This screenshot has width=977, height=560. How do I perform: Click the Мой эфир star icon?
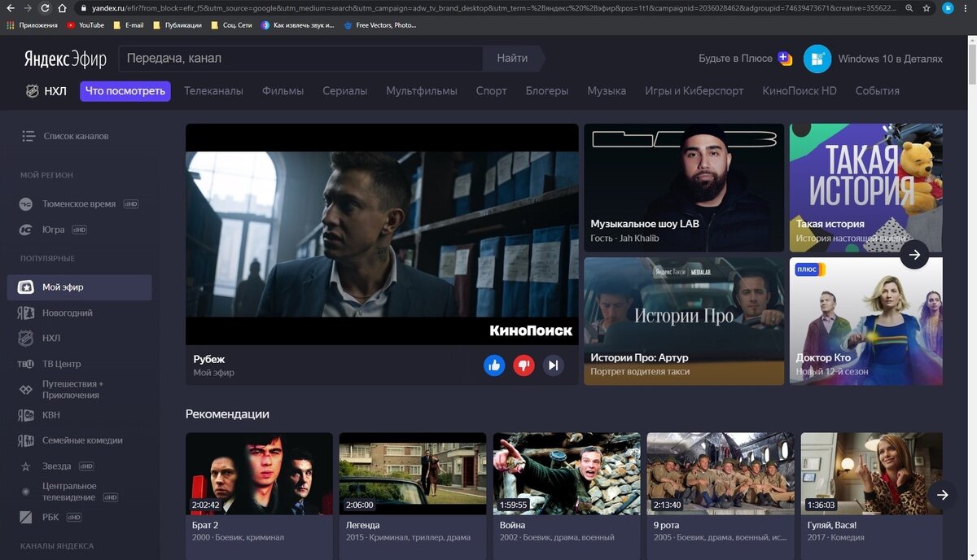(26, 287)
